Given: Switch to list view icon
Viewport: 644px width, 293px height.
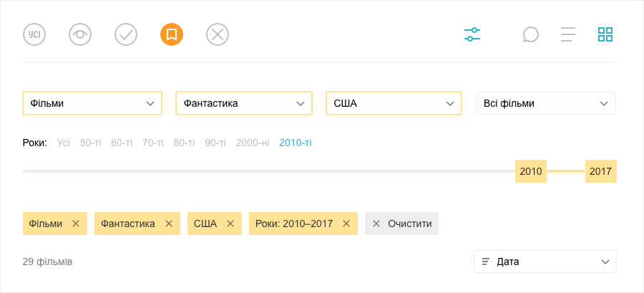Looking at the screenshot, I should 568,34.
